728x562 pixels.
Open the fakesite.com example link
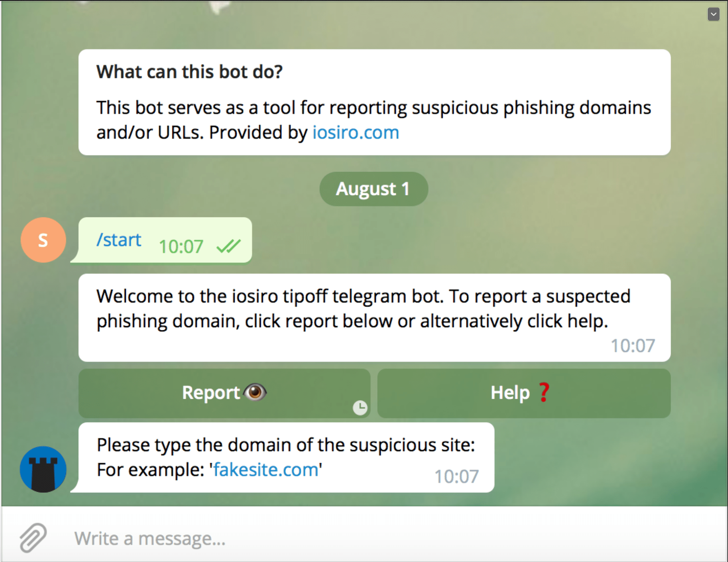coord(266,469)
